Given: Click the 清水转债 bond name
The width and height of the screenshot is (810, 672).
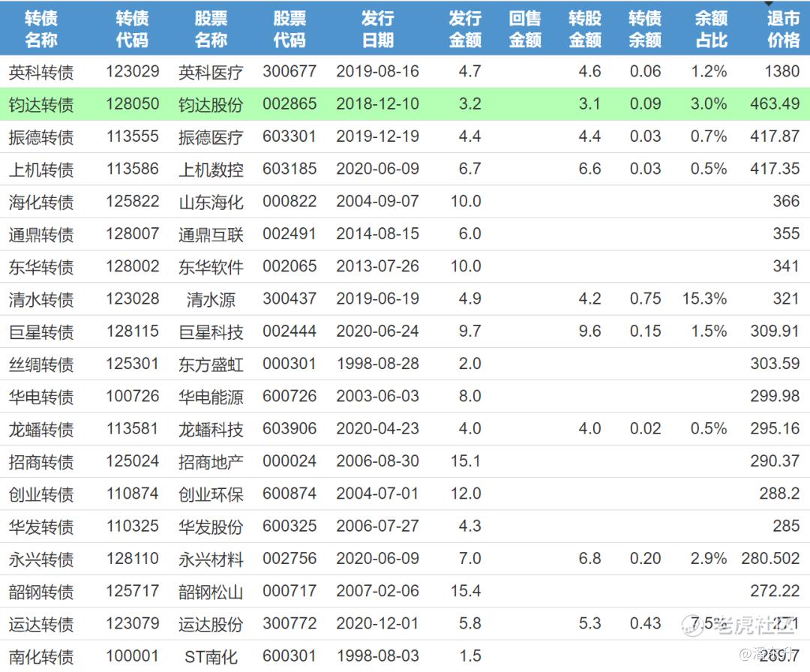Looking at the screenshot, I should pos(41,299).
